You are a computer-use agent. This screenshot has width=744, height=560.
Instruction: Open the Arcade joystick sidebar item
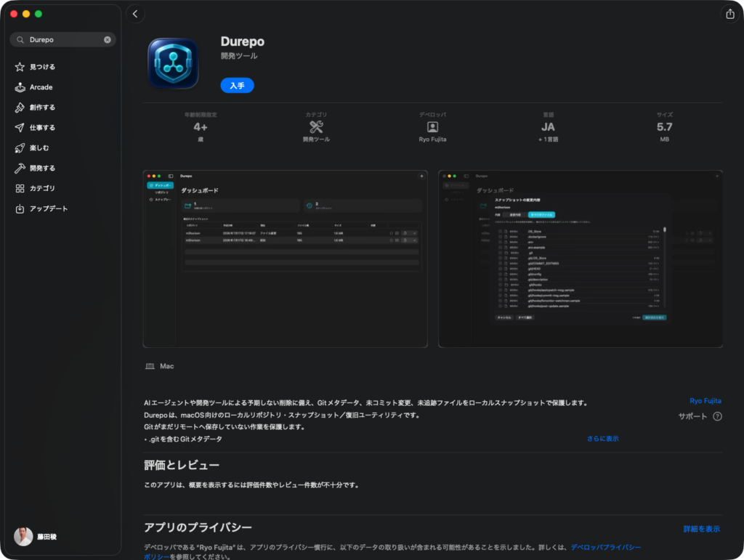(x=62, y=87)
